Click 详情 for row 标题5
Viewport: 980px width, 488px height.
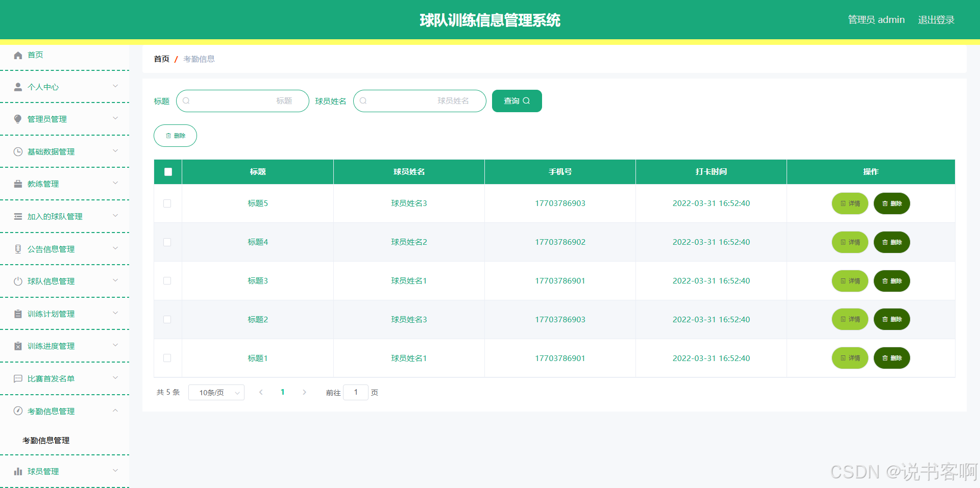click(850, 203)
